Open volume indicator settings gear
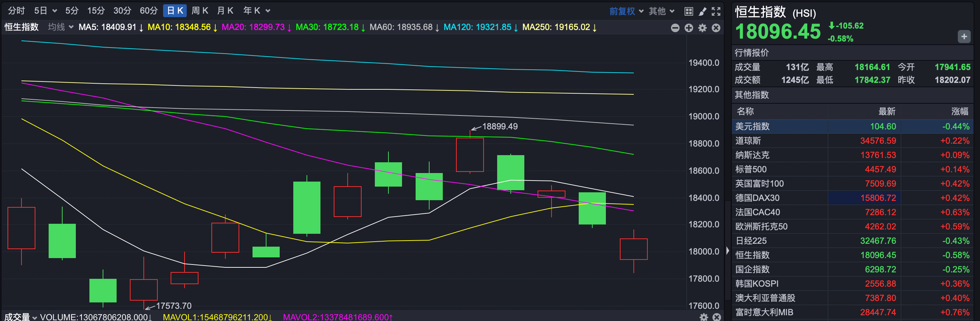 (704, 317)
